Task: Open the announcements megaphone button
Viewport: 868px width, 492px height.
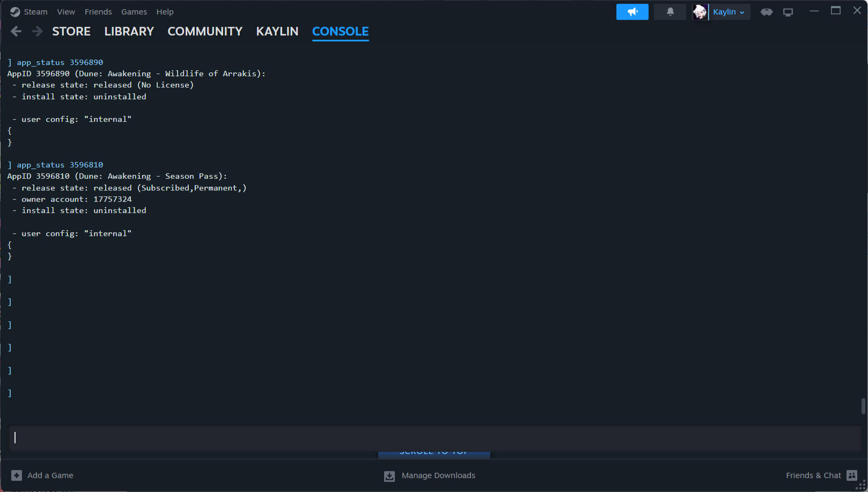Action: click(x=632, y=12)
